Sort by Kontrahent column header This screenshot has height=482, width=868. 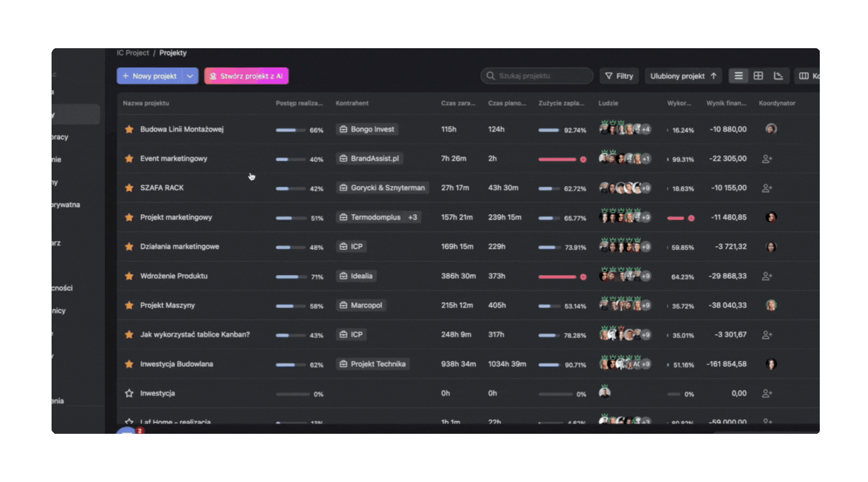click(x=352, y=103)
